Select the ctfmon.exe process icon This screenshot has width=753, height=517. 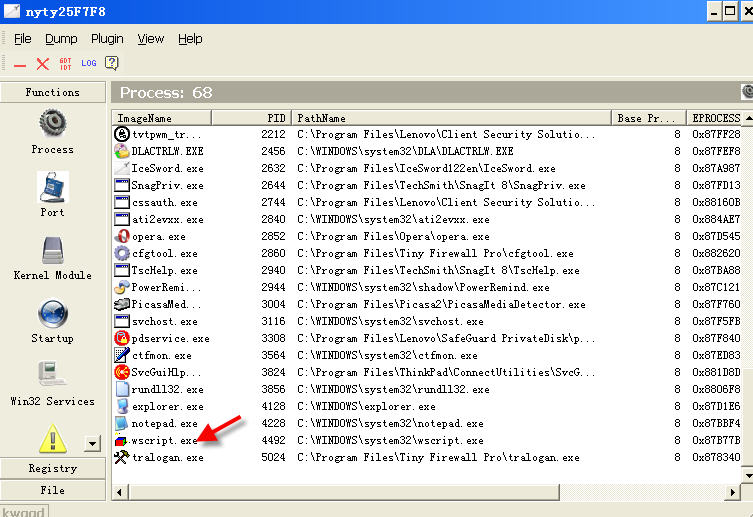pos(122,355)
